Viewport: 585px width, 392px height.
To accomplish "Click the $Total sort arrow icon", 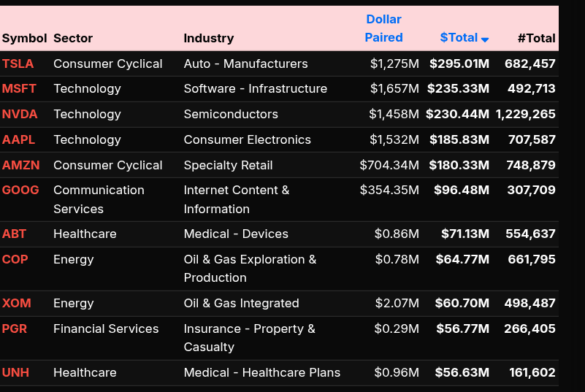I will 485,39.
